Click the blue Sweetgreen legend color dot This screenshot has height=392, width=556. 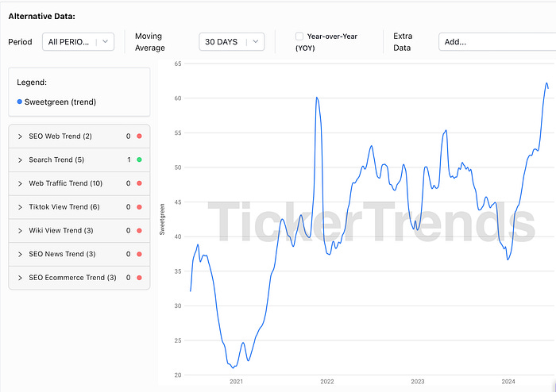(x=20, y=102)
